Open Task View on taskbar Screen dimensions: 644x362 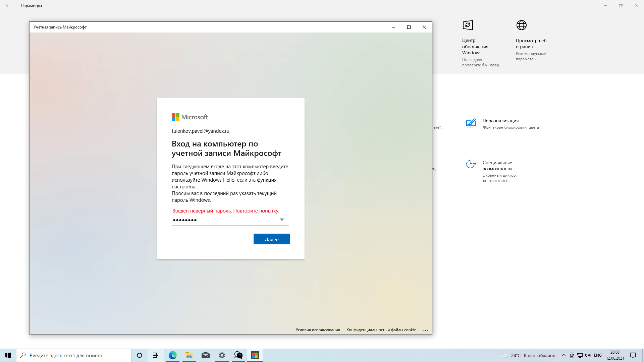(x=156, y=355)
